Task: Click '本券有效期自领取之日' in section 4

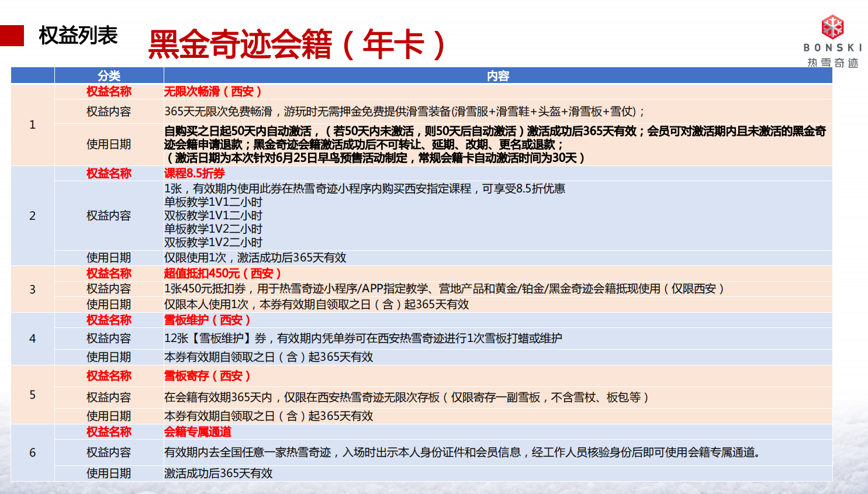Action: click(x=269, y=357)
